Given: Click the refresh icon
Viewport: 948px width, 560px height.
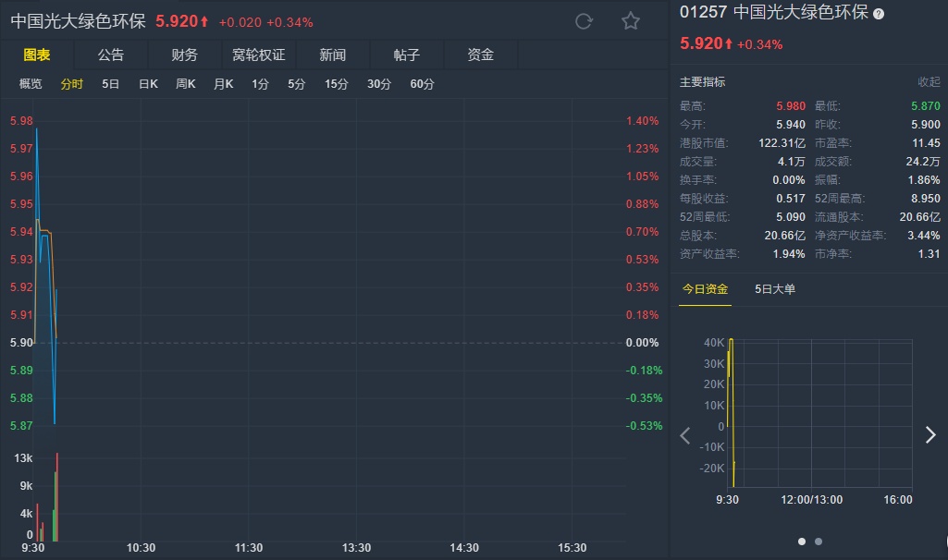Looking at the screenshot, I should point(584,21).
